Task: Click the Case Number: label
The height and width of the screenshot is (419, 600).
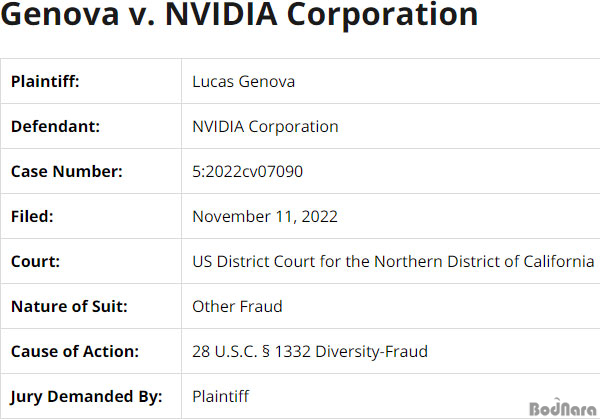Action: [x=67, y=171]
